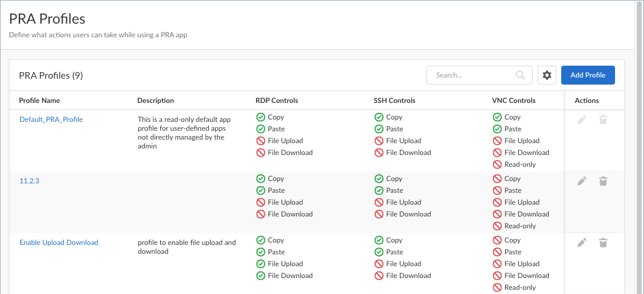Click the search magnifier icon

coord(520,75)
